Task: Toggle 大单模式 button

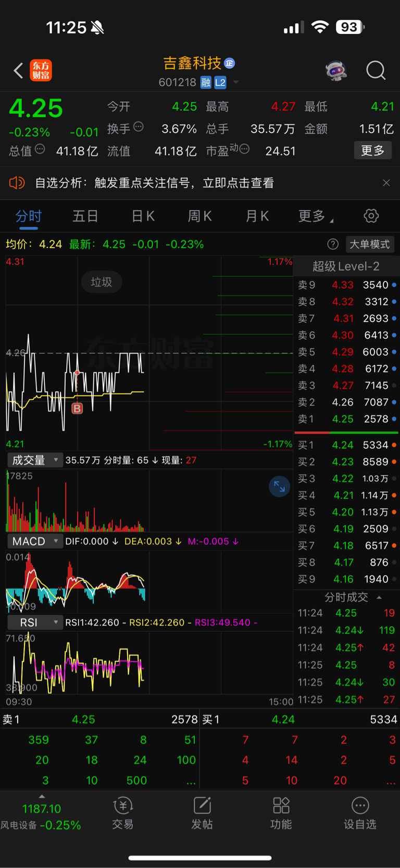Action: (x=370, y=244)
